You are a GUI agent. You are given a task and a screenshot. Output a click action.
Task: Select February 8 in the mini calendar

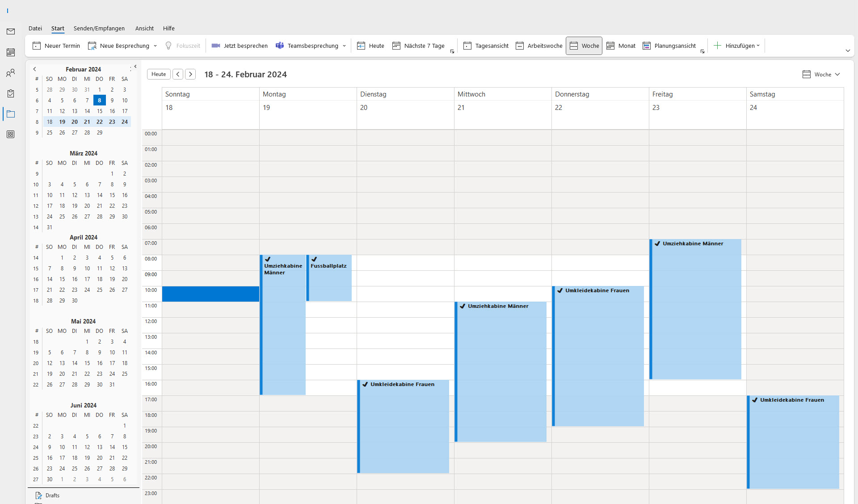100,101
